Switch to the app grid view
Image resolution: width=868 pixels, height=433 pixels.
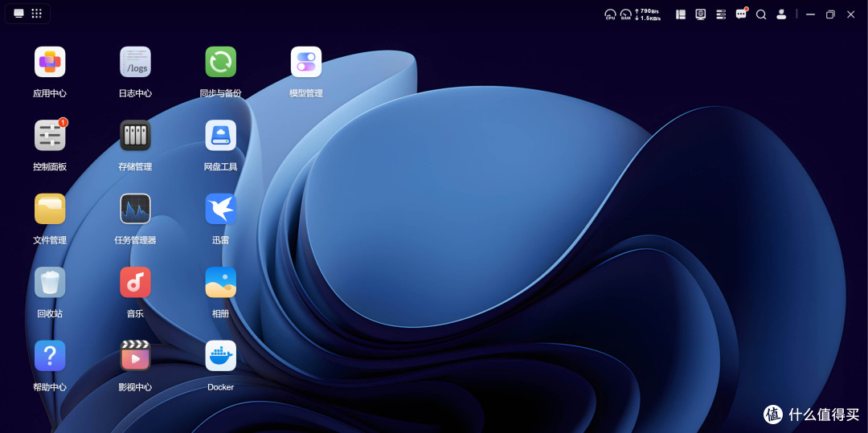(x=36, y=14)
